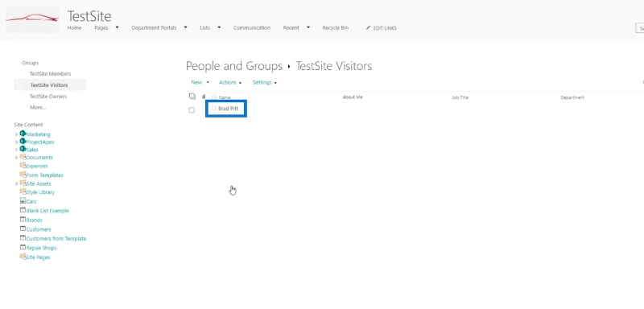Click the Documents library icon
The width and height of the screenshot is (644, 309).
[x=23, y=157]
